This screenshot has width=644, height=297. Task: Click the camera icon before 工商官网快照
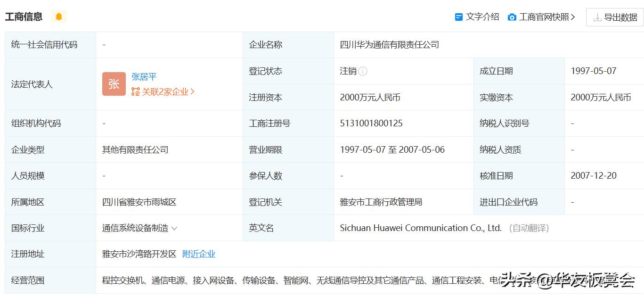(x=511, y=16)
